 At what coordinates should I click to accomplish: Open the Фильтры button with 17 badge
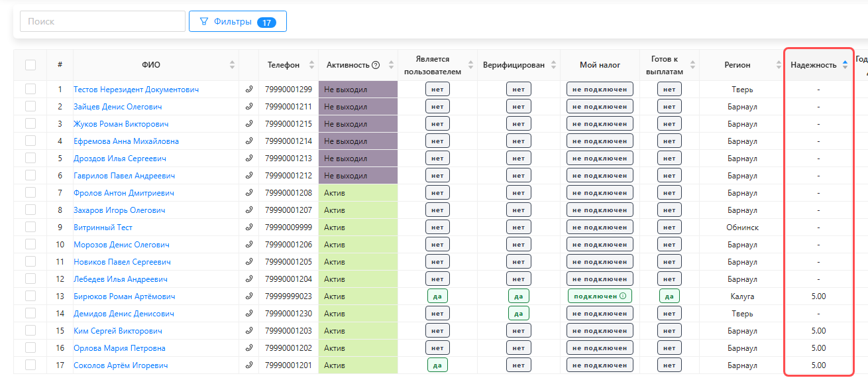238,21
